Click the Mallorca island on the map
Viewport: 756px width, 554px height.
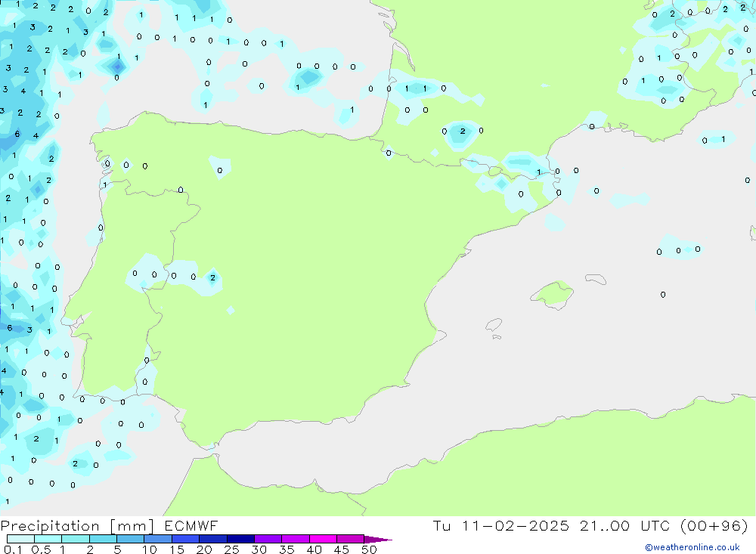click(x=553, y=294)
